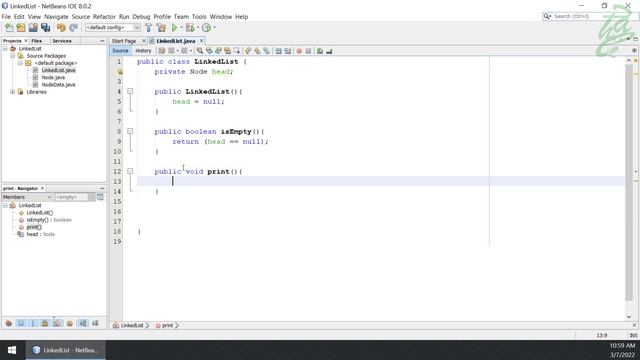Viewport: 640px width, 360px height.
Task: Collapse the LinkedList project tree node
Action: tap(5, 49)
